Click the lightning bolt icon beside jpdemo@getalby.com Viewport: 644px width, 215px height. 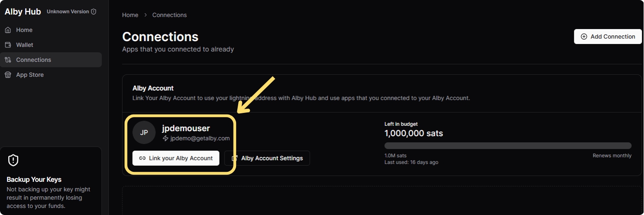pos(166,138)
